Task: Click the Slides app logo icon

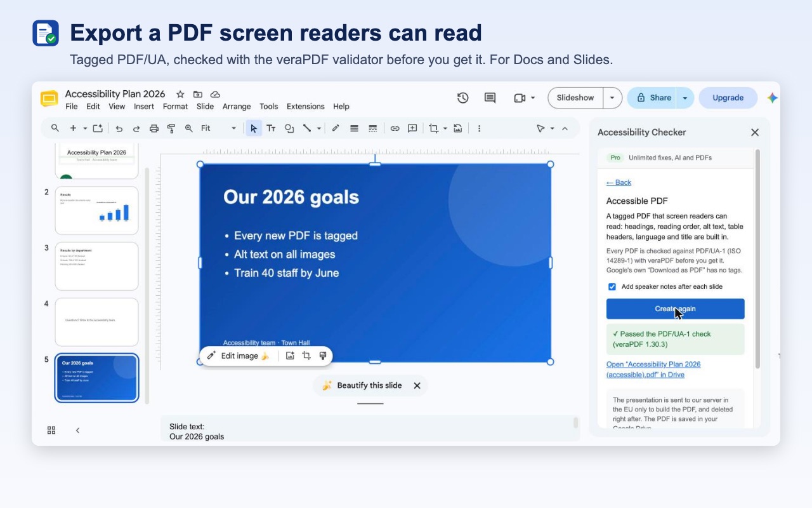Action: tap(49, 98)
